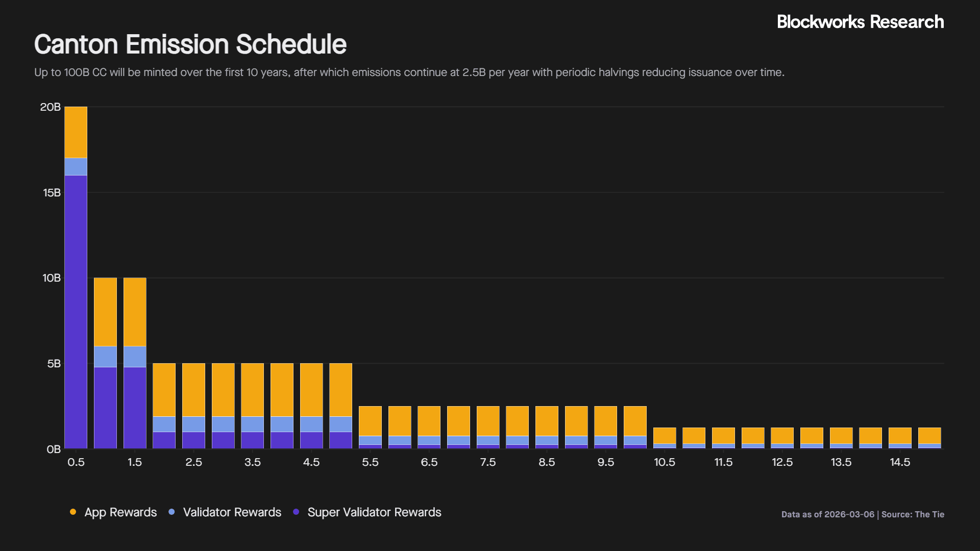Screen dimensions: 980x551
Task: Toggle the Super Validator Rewards legend label
Action: (374, 512)
